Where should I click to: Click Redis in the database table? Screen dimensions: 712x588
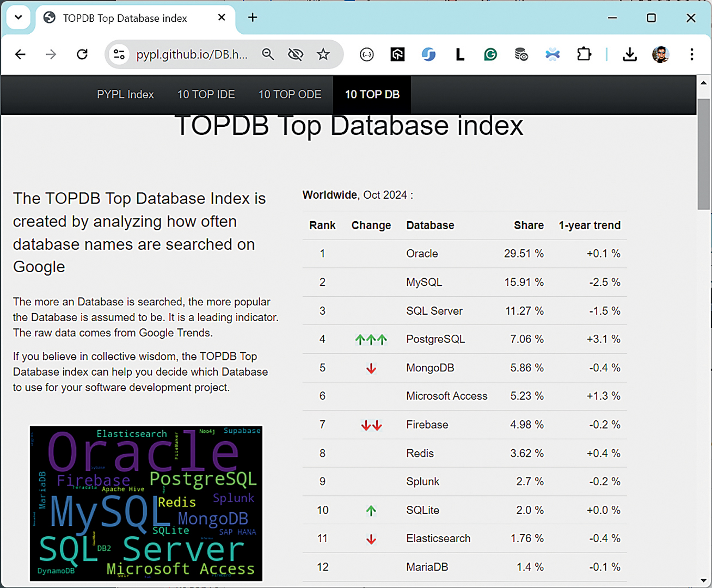[x=420, y=454]
